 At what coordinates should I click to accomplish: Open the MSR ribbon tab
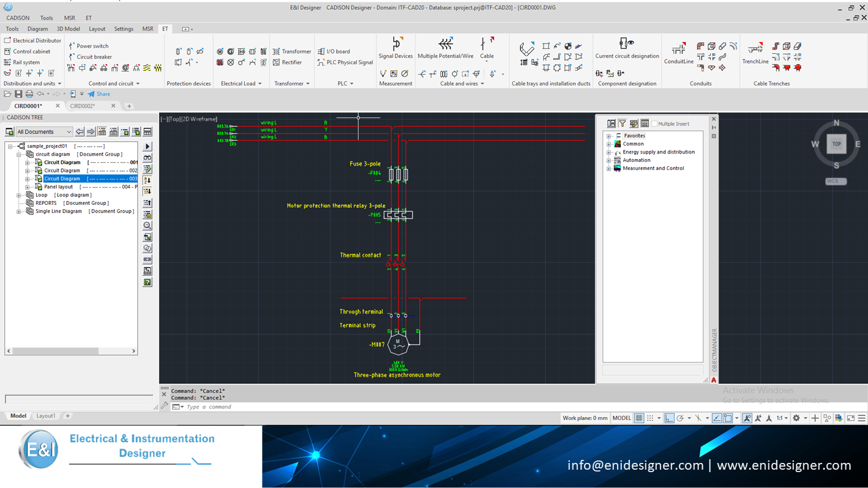(148, 29)
